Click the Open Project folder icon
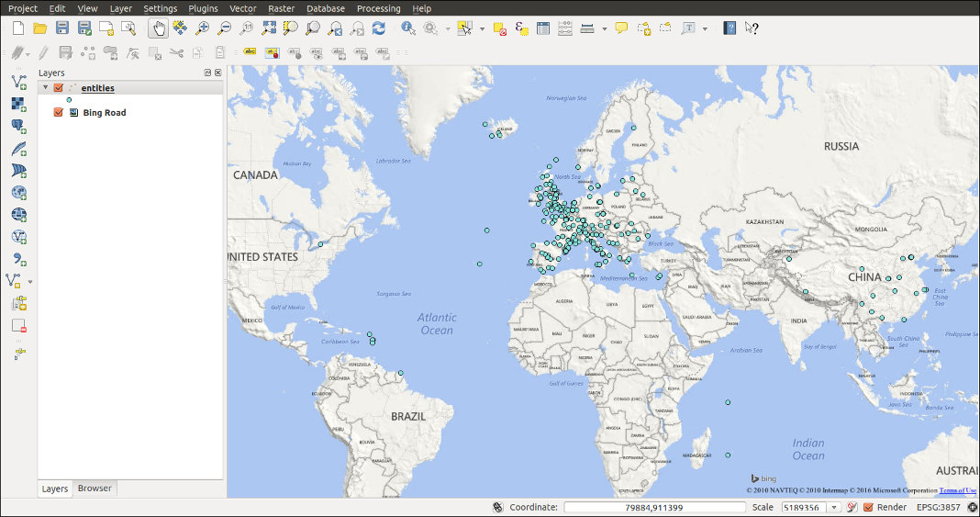 pos(39,28)
